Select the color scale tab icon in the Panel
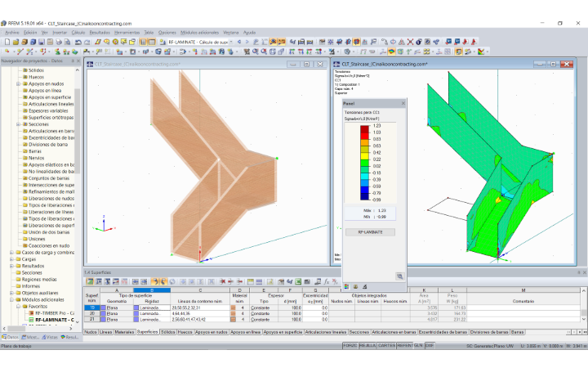This screenshot has height=368, width=588. [346, 287]
